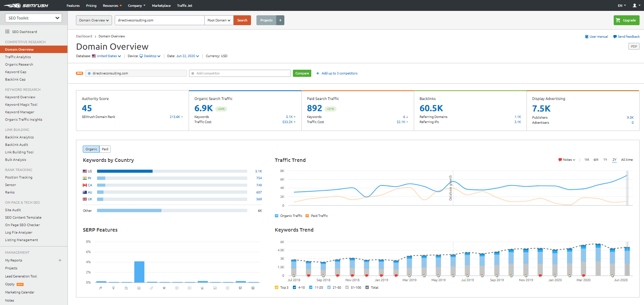Viewport: 644px width, 305px height.
Task: Click the user manual book icon
Action: pyautogui.click(x=587, y=37)
